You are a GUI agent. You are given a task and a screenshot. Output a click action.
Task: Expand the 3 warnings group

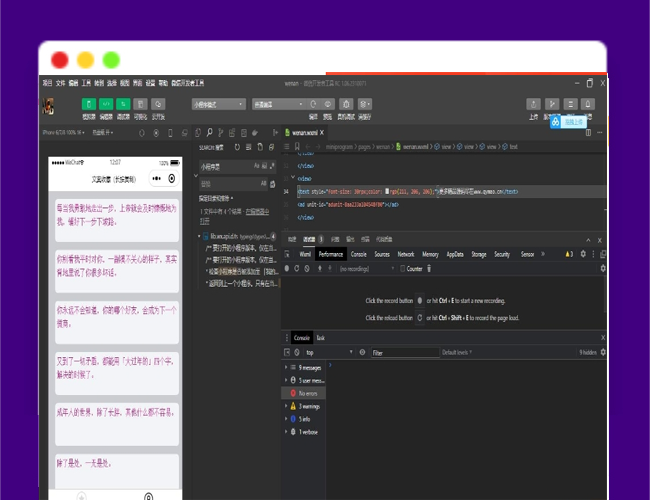tap(285, 406)
